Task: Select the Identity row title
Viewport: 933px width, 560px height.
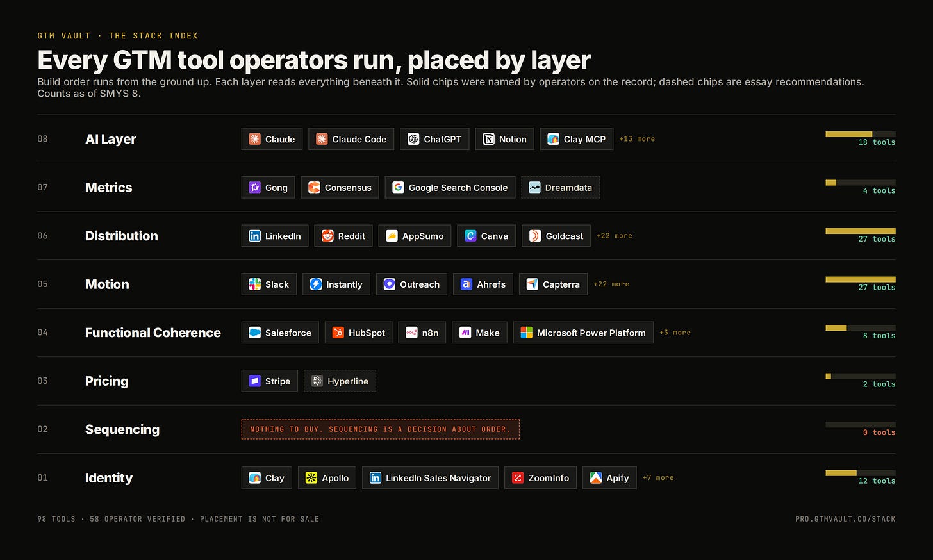Action: coord(108,478)
